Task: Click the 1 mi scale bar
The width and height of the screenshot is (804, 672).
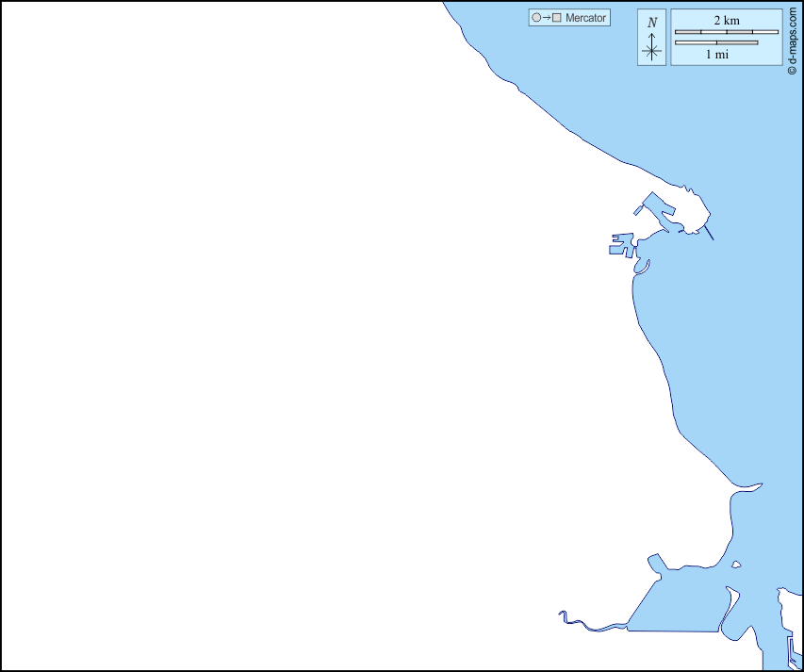Action: coord(716,42)
